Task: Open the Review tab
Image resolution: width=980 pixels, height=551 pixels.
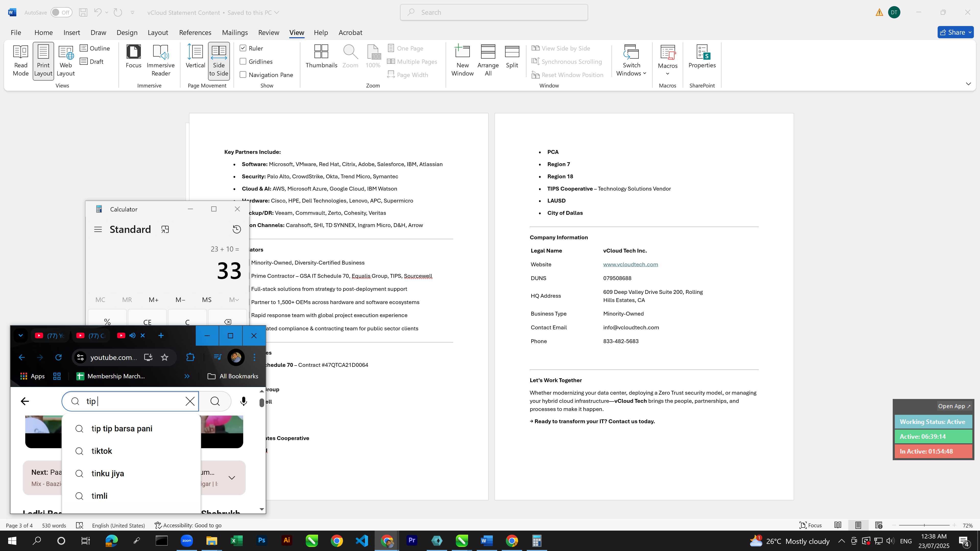Action: click(x=268, y=32)
